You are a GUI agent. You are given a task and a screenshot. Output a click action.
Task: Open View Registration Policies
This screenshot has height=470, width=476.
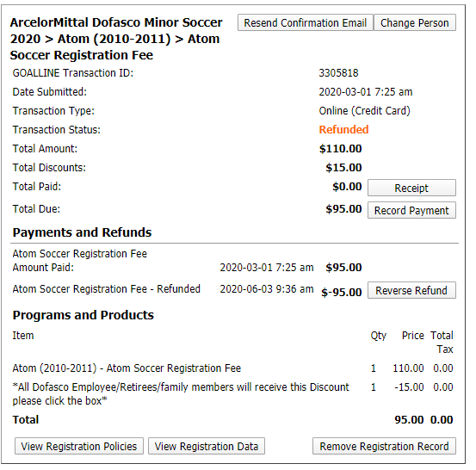(x=79, y=446)
